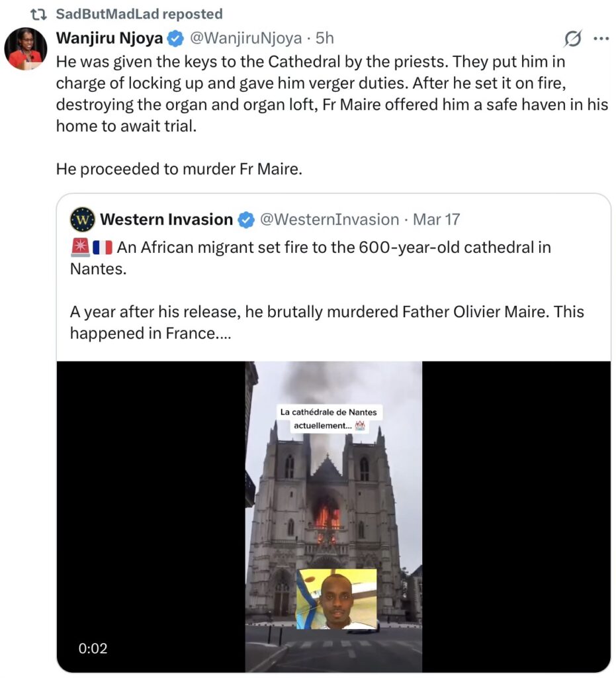The image size is (616, 678).
Task: Click the Wanjiru Njoya display name
Action: click(x=109, y=38)
